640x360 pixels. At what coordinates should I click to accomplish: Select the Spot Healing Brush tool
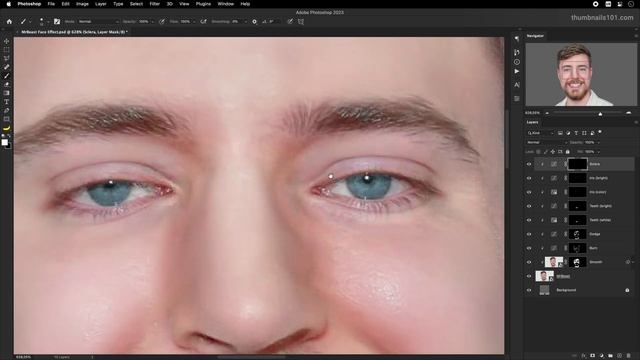click(x=7, y=67)
